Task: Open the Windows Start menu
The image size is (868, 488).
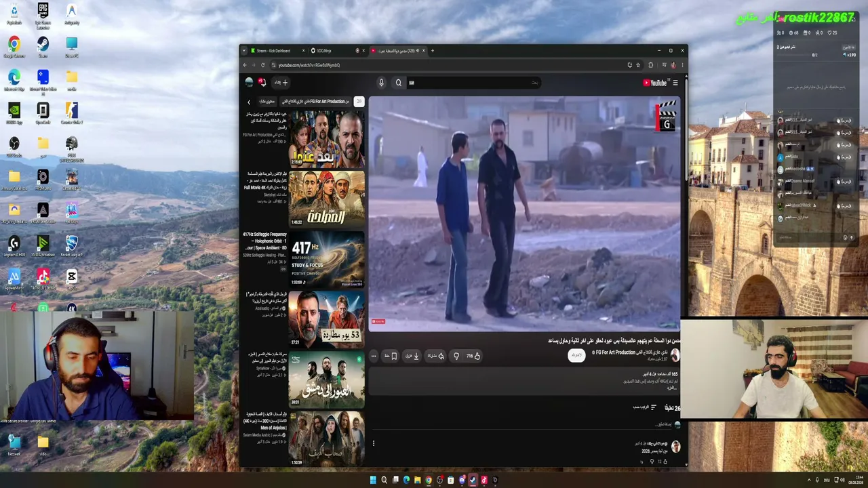Action: click(372, 480)
